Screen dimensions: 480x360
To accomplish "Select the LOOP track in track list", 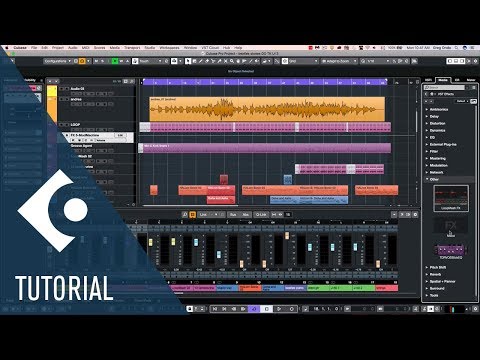I will click(x=97, y=127).
